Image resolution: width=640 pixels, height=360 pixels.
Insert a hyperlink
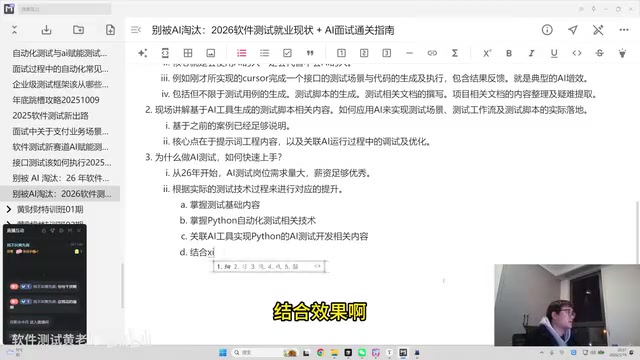[432, 53]
